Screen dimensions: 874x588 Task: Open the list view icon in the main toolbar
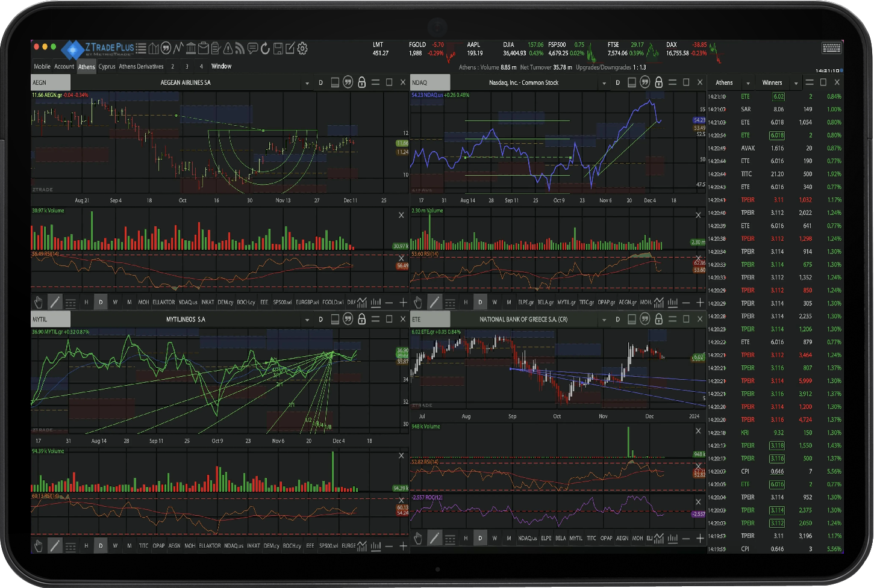pos(141,48)
